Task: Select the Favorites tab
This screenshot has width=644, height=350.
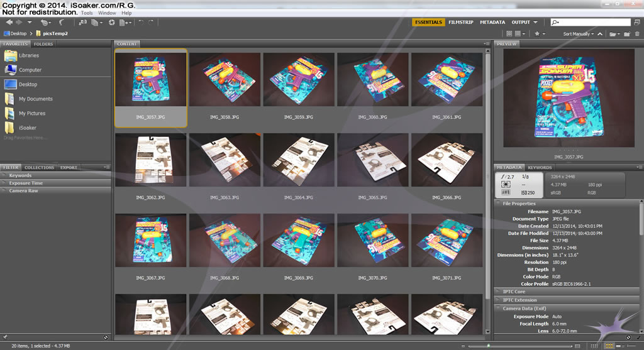Action: [x=15, y=44]
